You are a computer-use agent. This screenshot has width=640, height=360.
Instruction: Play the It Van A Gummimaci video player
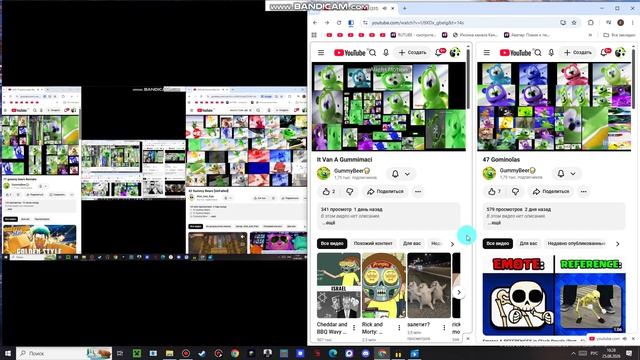(x=389, y=107)
